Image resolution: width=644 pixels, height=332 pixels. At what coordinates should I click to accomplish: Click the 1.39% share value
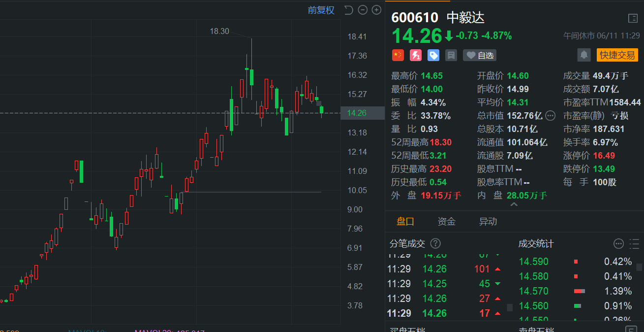[x=618, y=291]
